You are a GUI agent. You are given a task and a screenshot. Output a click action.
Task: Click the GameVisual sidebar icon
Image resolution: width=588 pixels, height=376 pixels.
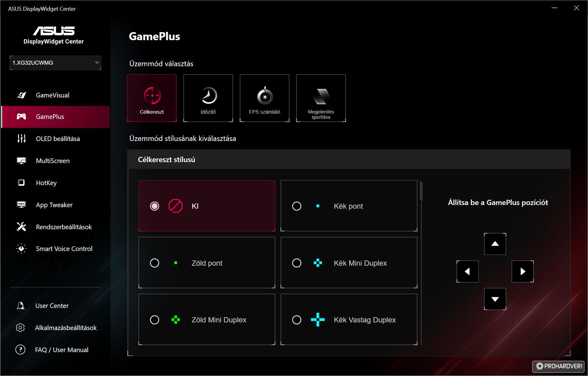click(21, 95)
